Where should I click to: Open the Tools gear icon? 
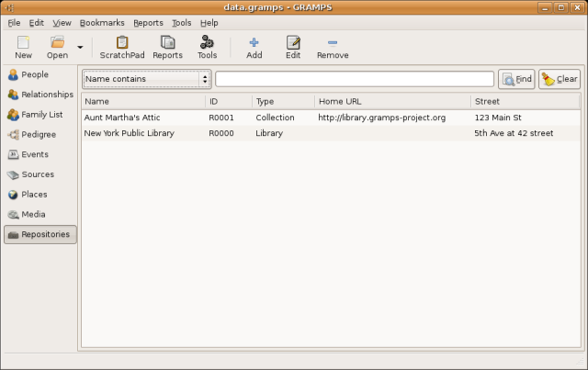click(208, 47)
